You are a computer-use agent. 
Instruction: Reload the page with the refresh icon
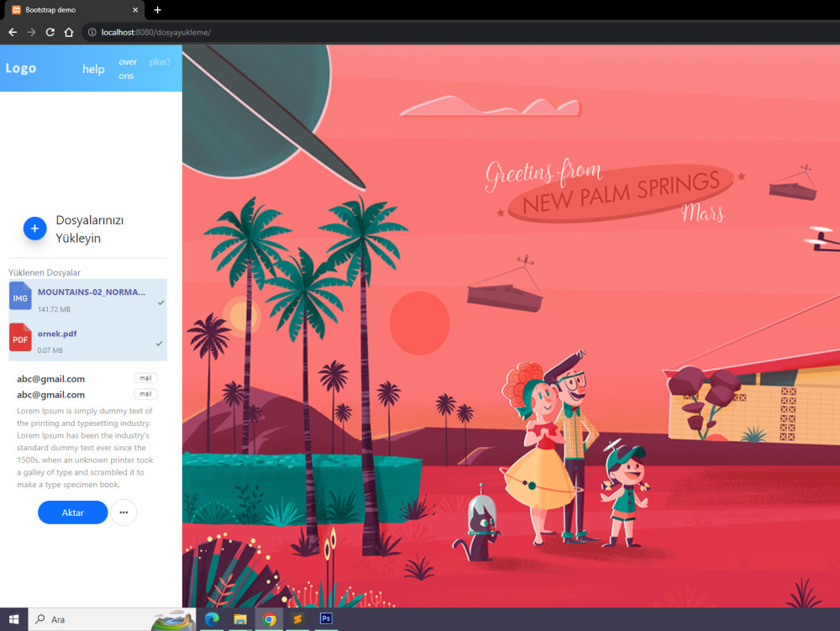(x=50, y=32)
